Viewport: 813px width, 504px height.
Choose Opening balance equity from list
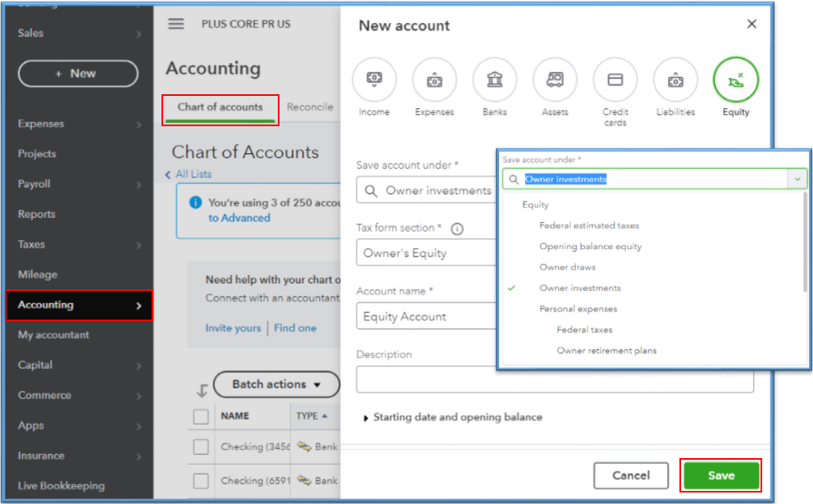(x=590, y=247)
